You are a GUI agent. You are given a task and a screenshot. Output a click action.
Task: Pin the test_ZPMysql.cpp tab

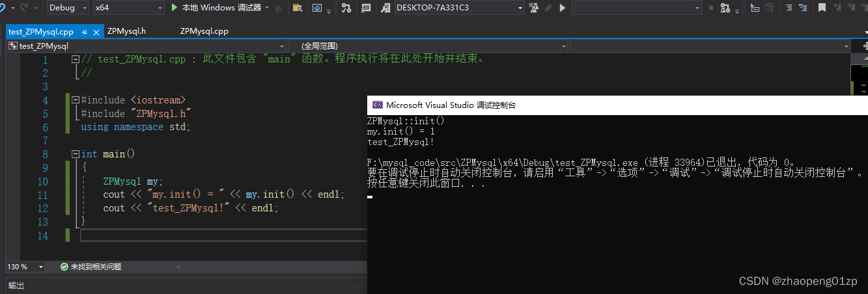(84, 31)
